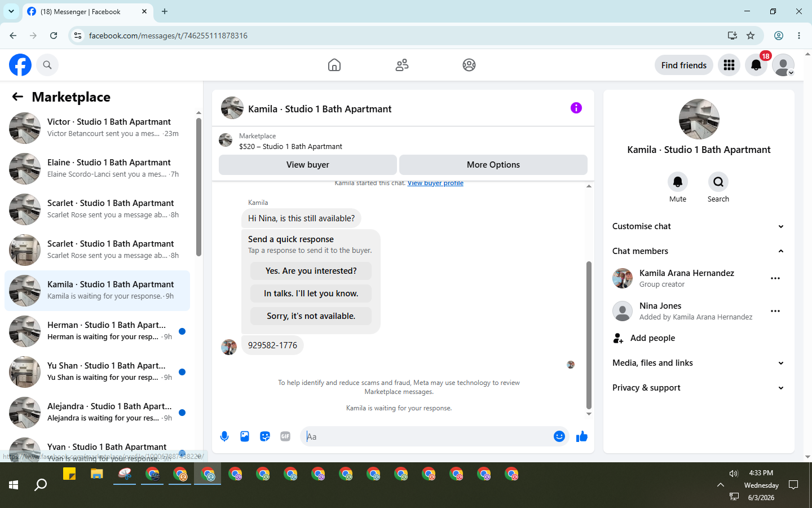Open a new Chrome tab
The height and width of the screenshot is (508, 812).
165,11
